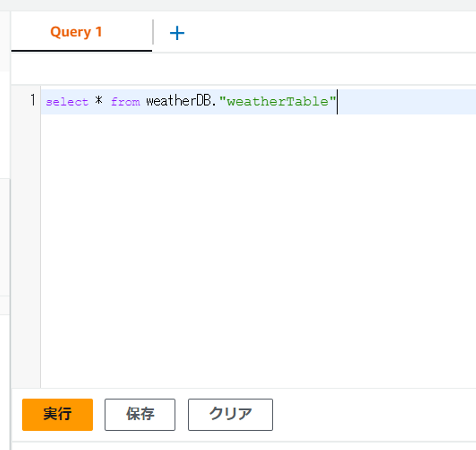Run the query with 実行 button
Screen dimensions: 476x450
pos(58,414)
